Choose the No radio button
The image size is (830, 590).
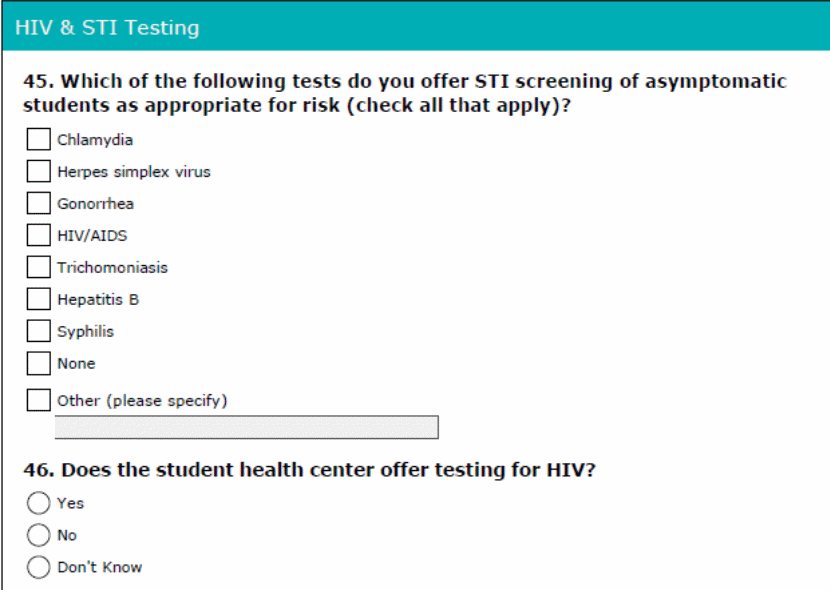pyautogui.click(x=38, y=535)
